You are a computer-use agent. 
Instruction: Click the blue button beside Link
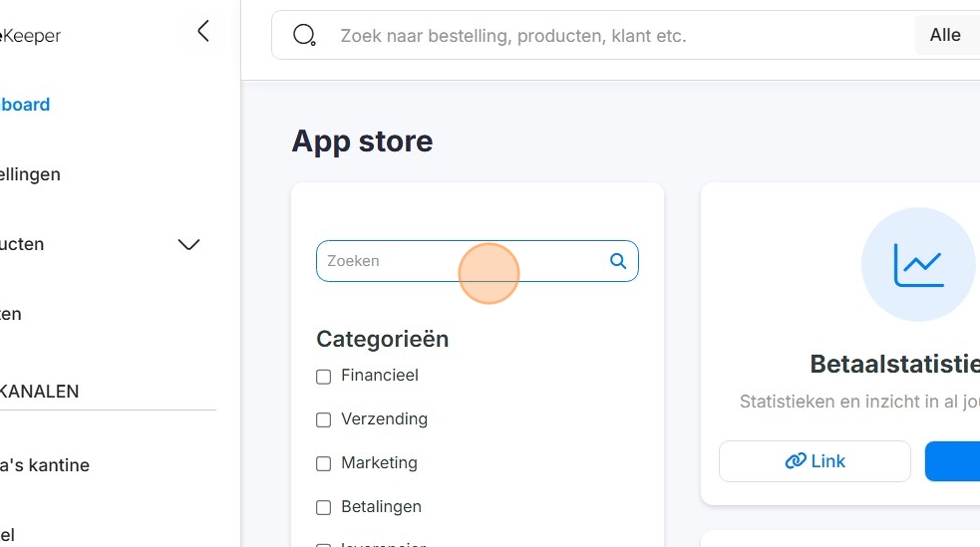coord(952,461)
